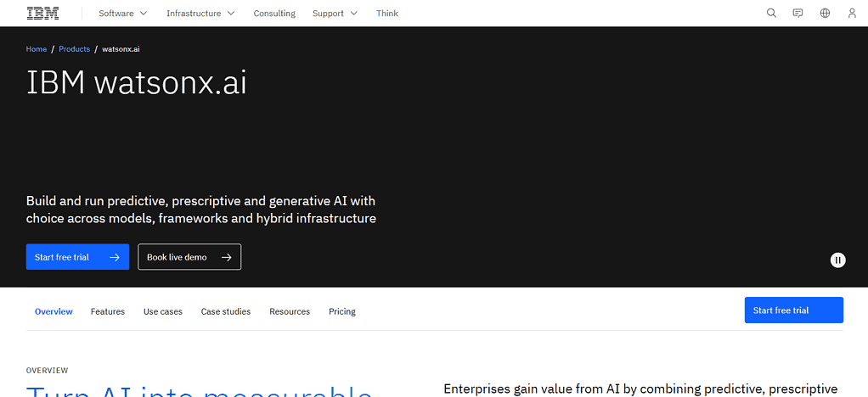This screenshot has width=868, height=397.
Task: Open the globe region selector icon
Action: 825,14
